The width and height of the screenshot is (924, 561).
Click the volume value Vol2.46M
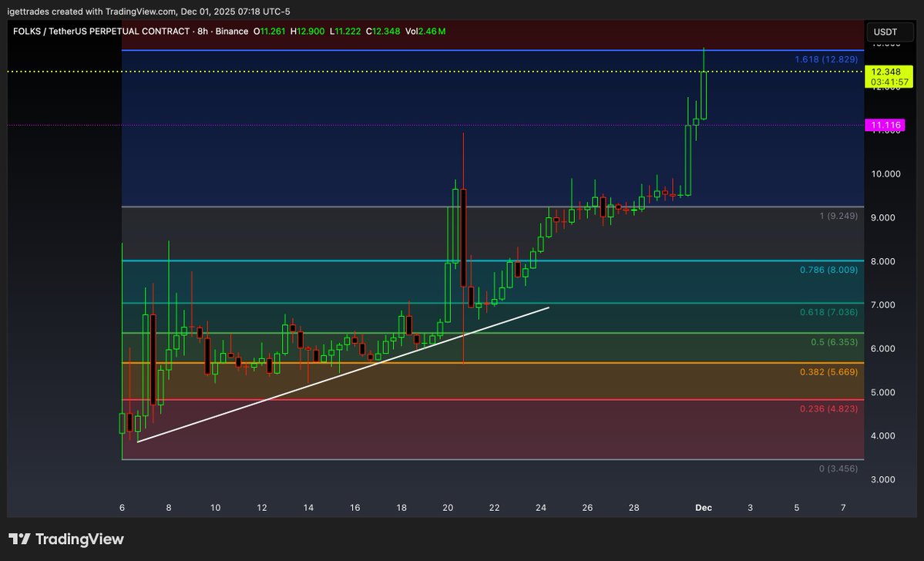[425, 32]
